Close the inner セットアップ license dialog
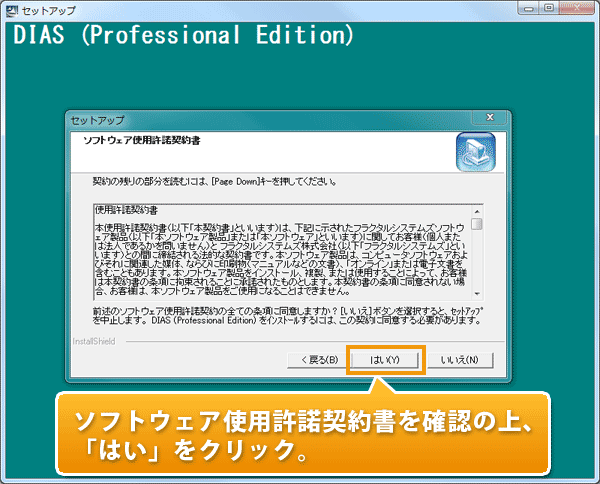Image resolution: width=600 pixels, height=484 pixels. coord(490,119)
